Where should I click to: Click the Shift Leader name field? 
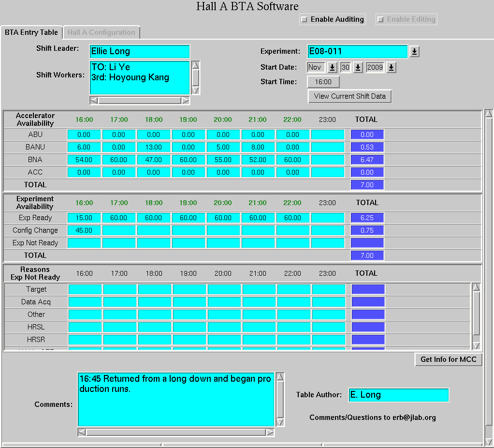coord(140,51)
